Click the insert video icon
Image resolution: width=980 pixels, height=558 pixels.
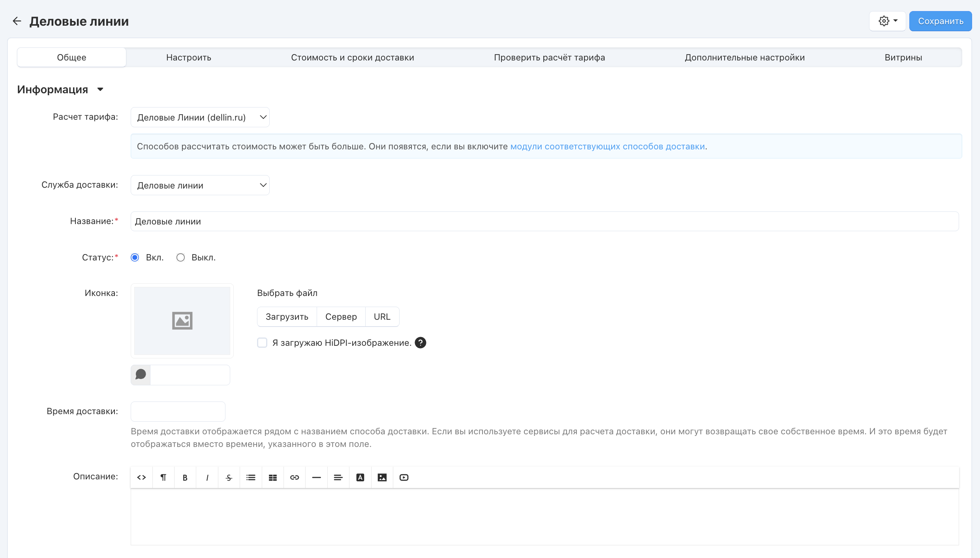(404, 477)
